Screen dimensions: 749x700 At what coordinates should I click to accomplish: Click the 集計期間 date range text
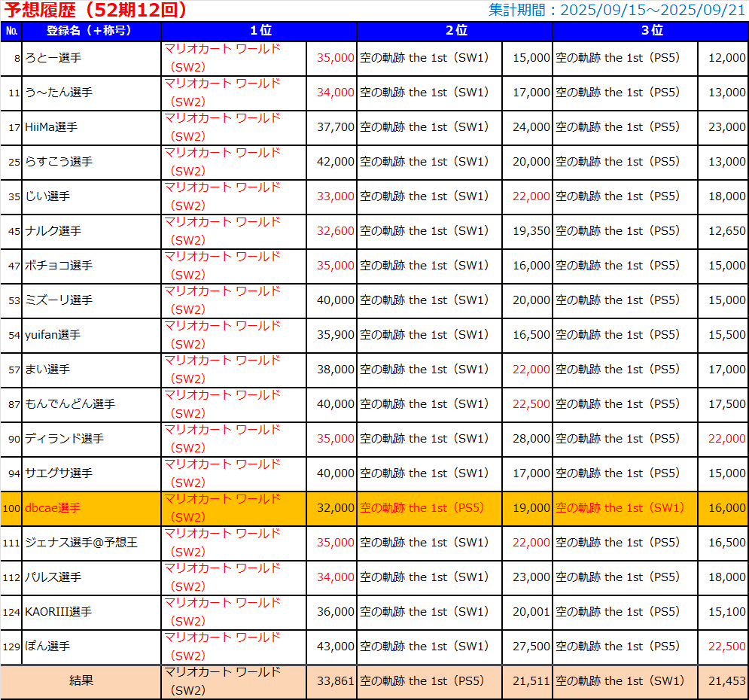(617, 11)
